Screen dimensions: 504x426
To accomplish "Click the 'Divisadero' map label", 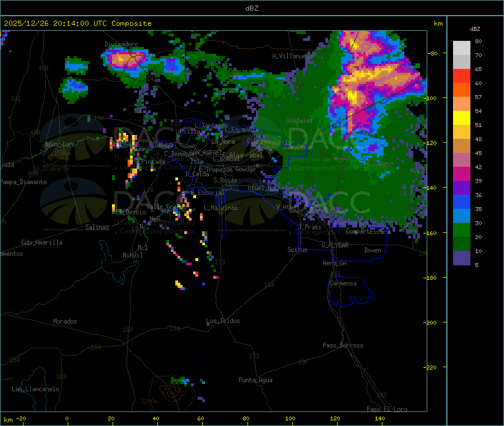I will coord(121,44).
